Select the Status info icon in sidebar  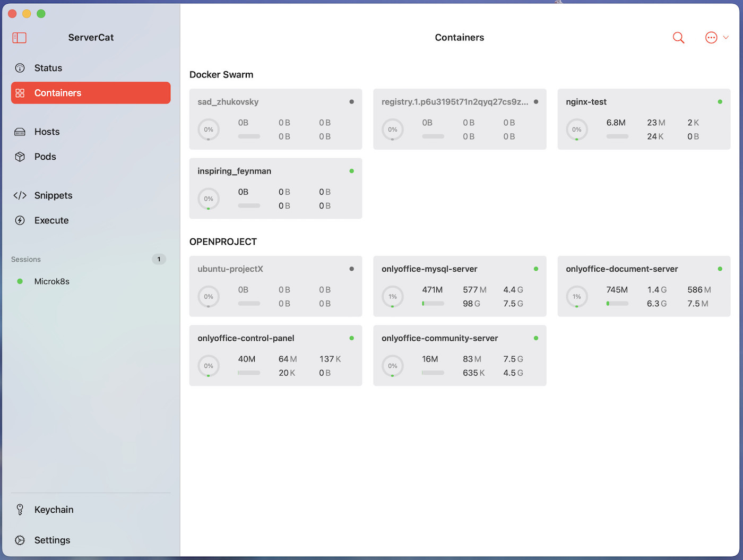[20, 68]
